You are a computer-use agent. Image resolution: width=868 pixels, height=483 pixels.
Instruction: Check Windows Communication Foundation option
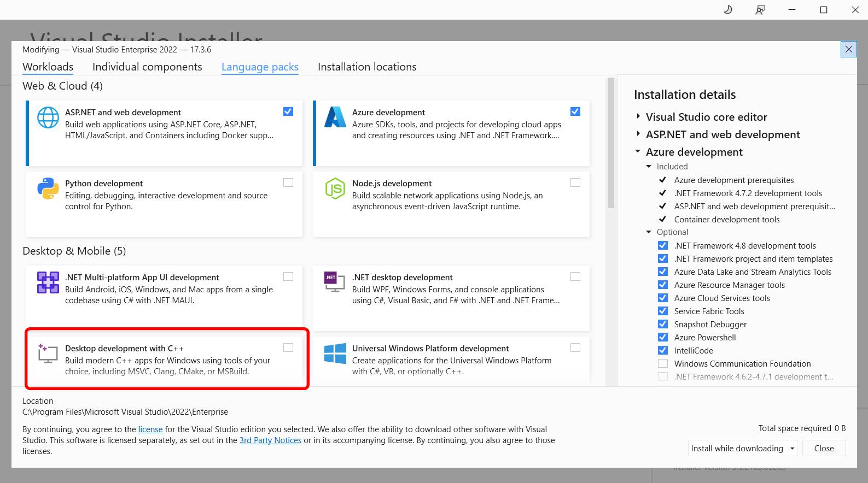663,364
